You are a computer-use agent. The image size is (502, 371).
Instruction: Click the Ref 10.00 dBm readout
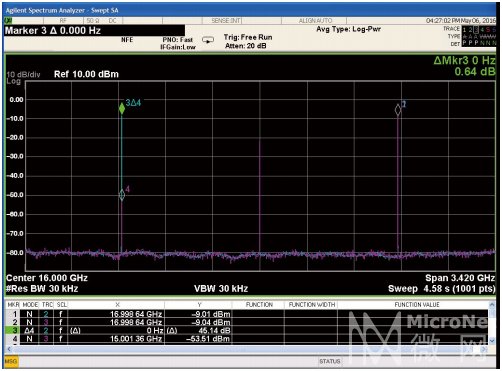click(86, 74)
